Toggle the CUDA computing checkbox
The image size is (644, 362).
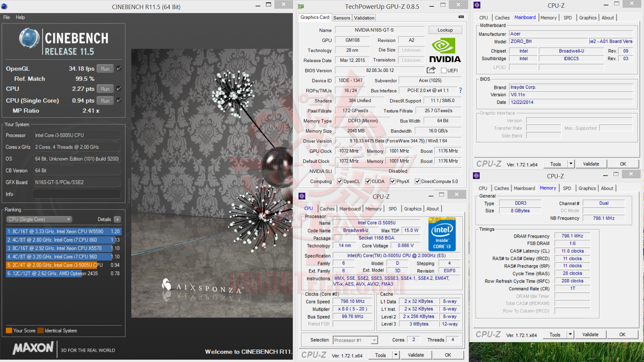[x=368, y=181]
